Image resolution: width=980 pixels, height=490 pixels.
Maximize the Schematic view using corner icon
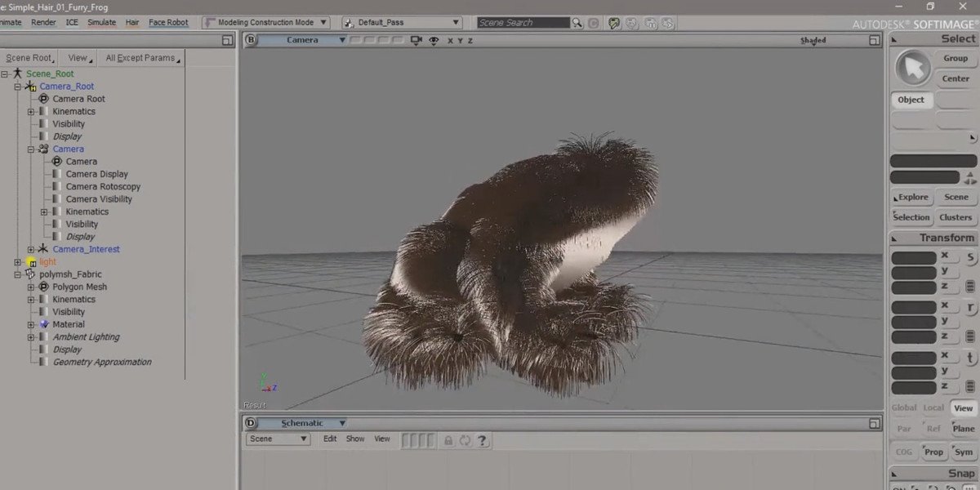point(875,423)
